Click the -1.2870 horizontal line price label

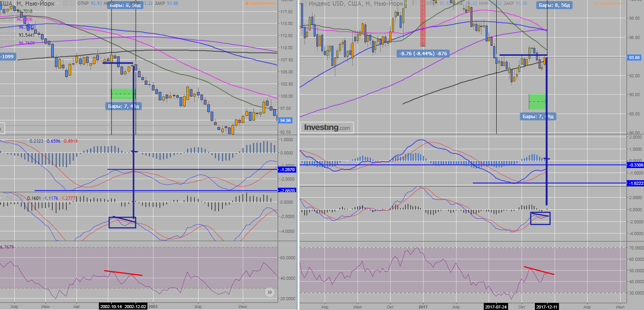[287, 170]
